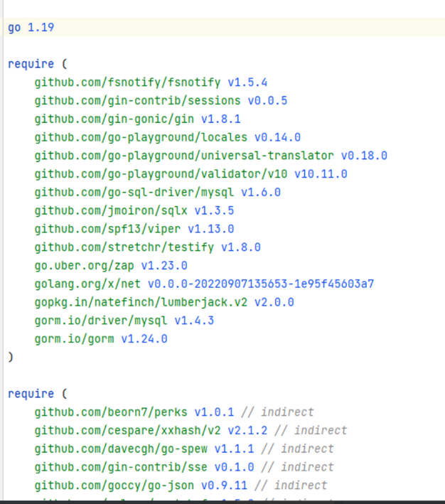The height and width of the screenshot is (504, 445).
Task: Click the stretchr/testify version v1.8.0
Action: 240,247
